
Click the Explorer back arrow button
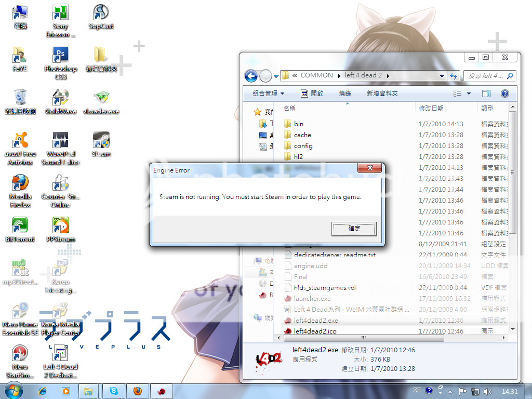click(x=251, y=76)
